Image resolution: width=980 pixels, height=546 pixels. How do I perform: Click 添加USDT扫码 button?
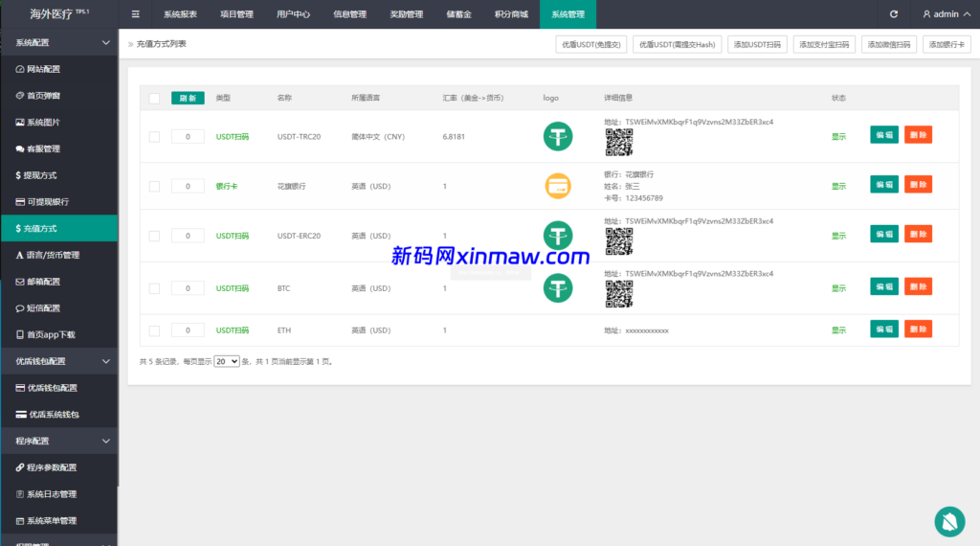(758, 44)
